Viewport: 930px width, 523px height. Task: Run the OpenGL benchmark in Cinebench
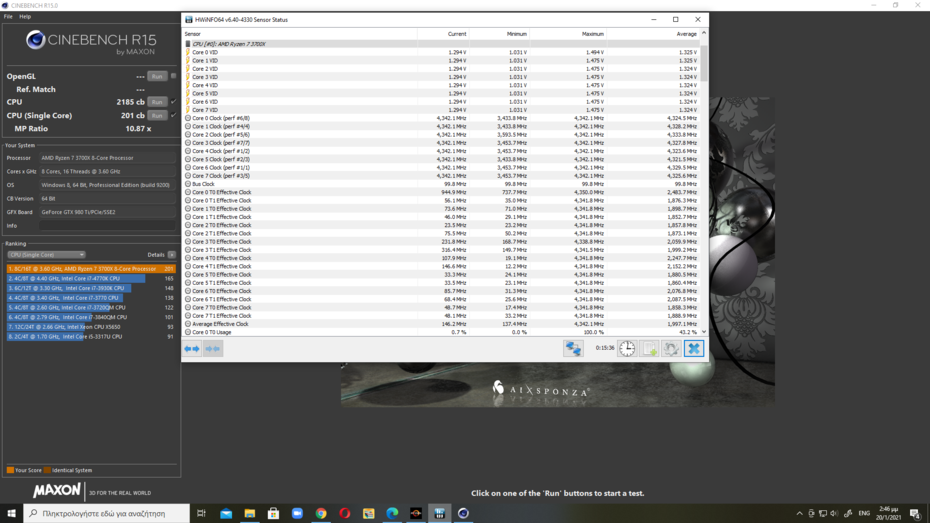tap(157, 76)
